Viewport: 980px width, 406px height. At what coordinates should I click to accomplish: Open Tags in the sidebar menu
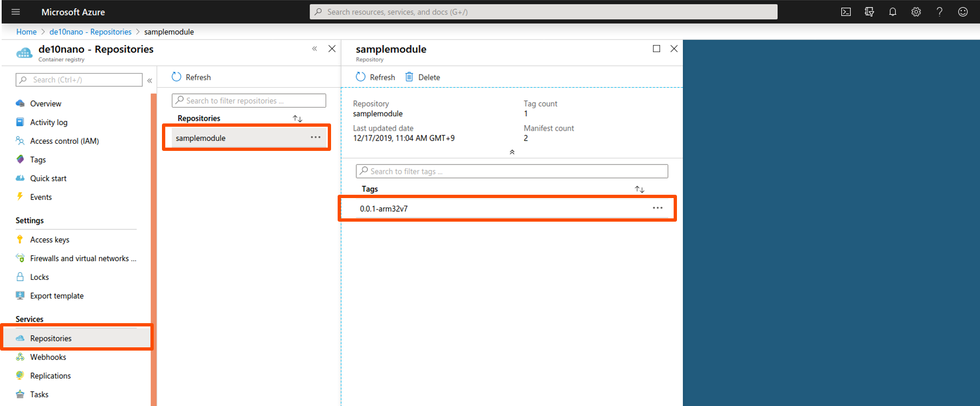(x=38, y=159)
